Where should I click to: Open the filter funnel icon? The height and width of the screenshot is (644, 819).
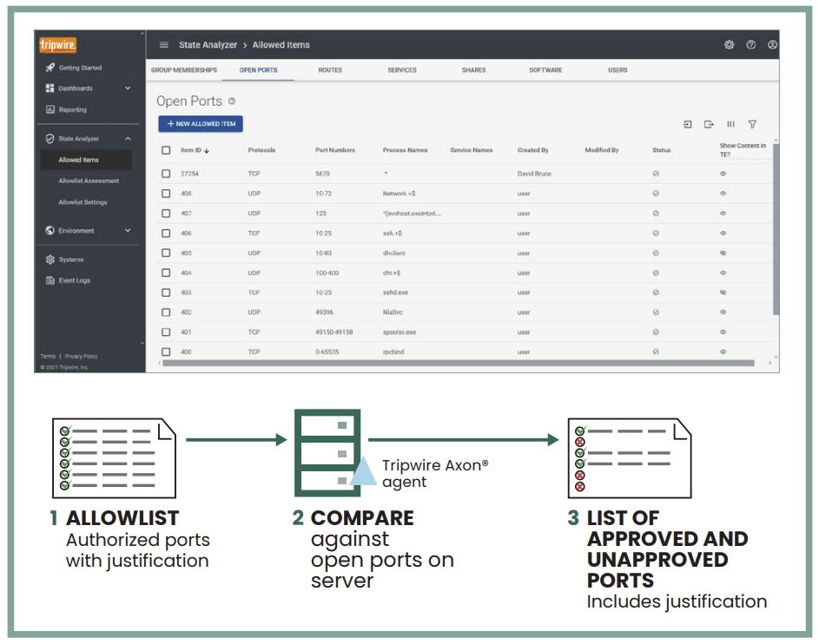752,124
